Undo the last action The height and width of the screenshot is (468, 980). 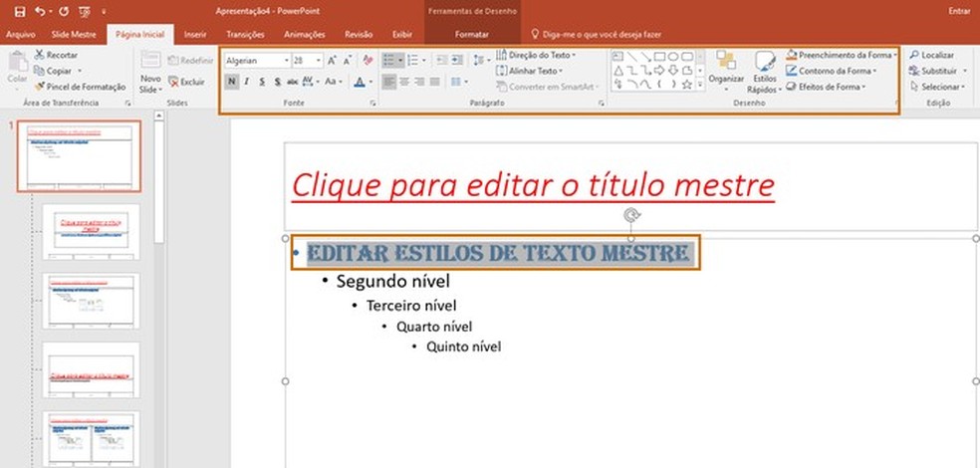pos(40,11)
